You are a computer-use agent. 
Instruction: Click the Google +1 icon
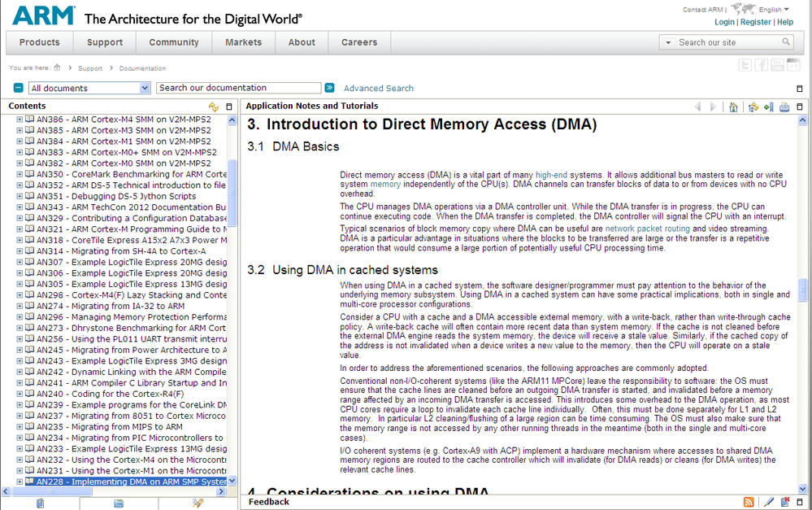tap(793, 65)
